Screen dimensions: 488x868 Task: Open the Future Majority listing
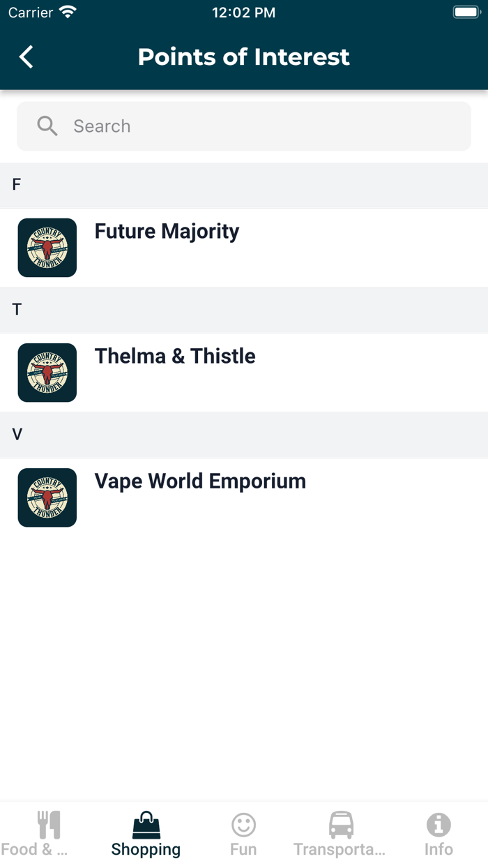pos(167,232)
